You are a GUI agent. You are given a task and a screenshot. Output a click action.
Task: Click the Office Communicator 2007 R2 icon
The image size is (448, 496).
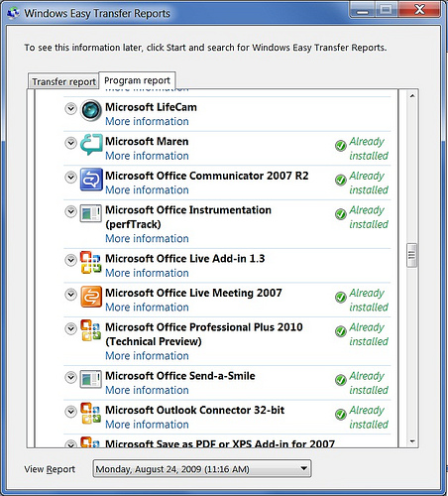pos(91,180)
